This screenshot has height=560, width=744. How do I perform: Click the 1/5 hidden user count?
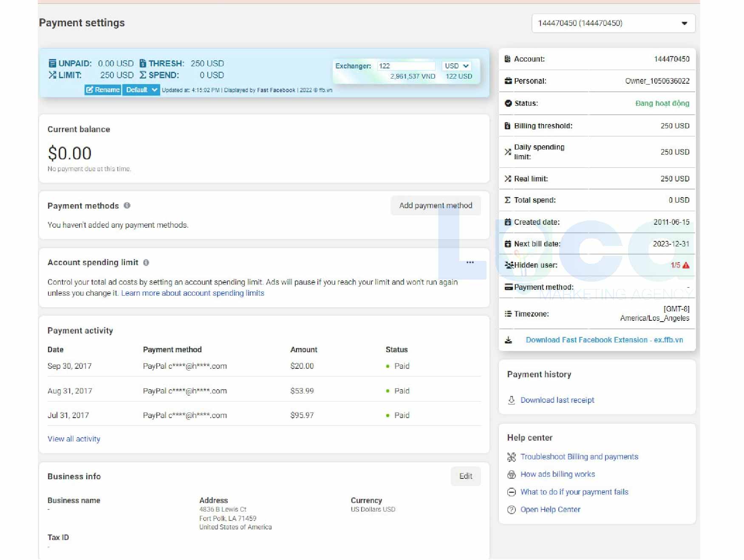[675, 265]
